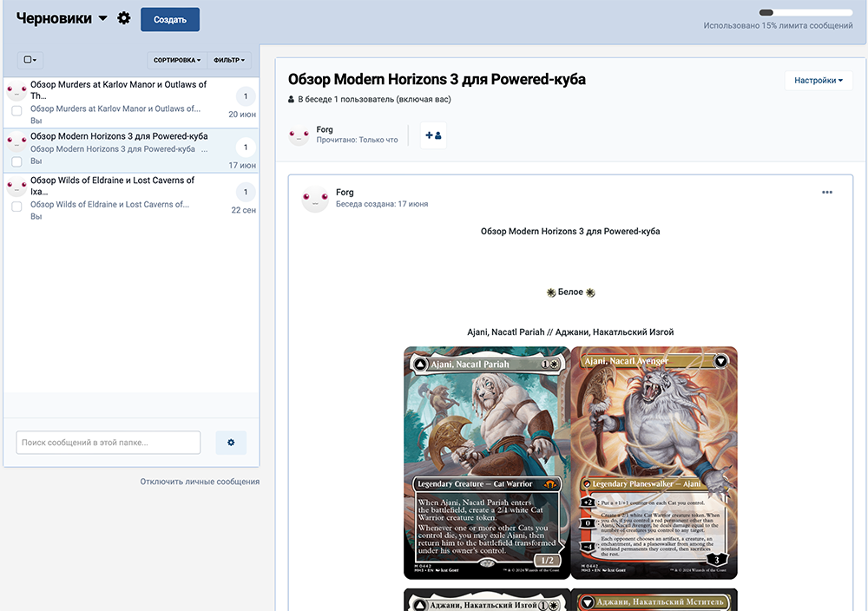This screenshot has width=868, height=611.
Task: Click avatar of Murders at Karlov Manor conversation
Action: coord(16,91)
